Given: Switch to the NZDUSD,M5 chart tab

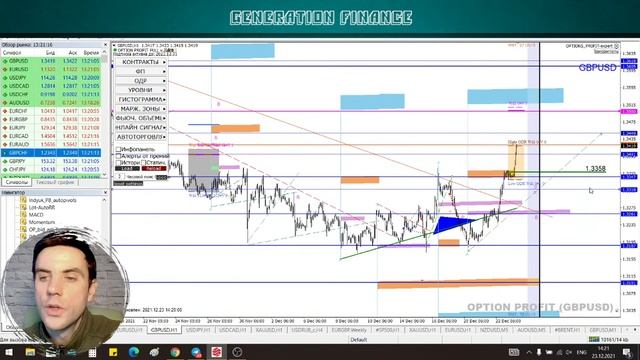Looking at the screenshot, I should [x=494, y=330].
